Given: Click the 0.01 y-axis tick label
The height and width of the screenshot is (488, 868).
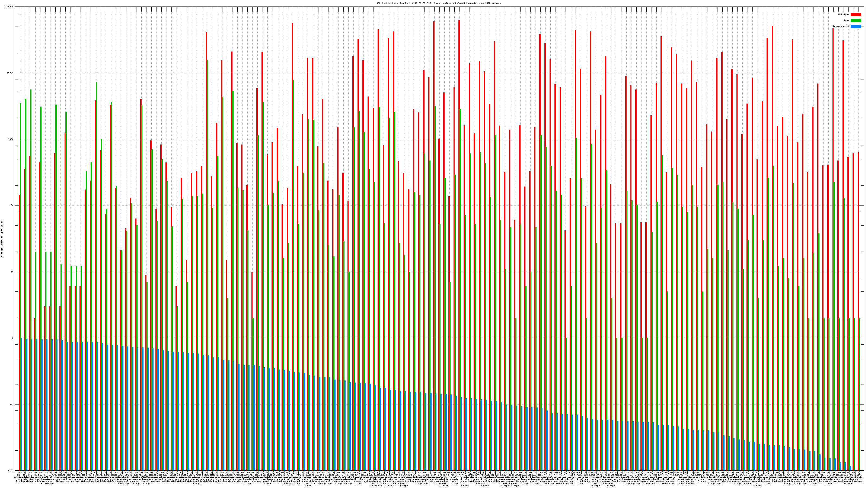Looking at the screenshot, I should (x=11, y=470).
